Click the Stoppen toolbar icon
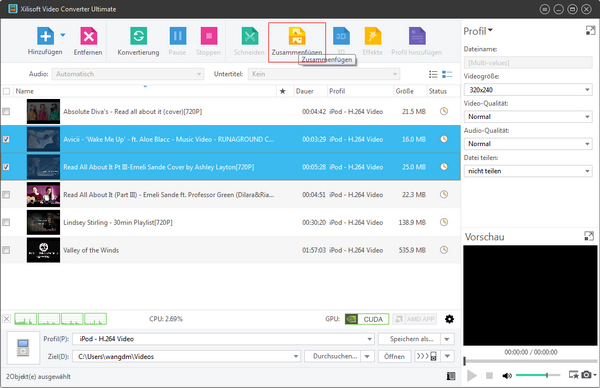 209,36
